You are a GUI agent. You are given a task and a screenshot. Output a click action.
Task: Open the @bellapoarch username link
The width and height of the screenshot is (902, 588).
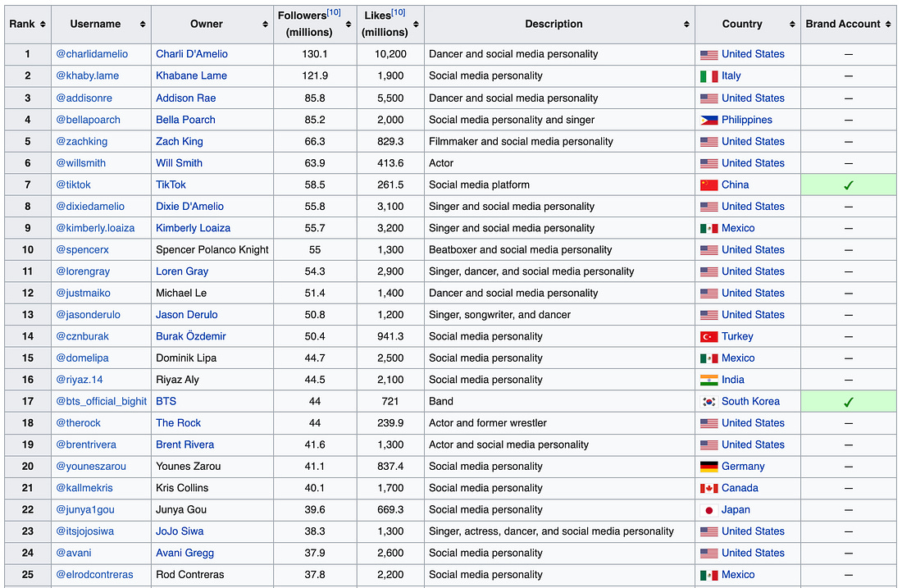pos(88,120)
